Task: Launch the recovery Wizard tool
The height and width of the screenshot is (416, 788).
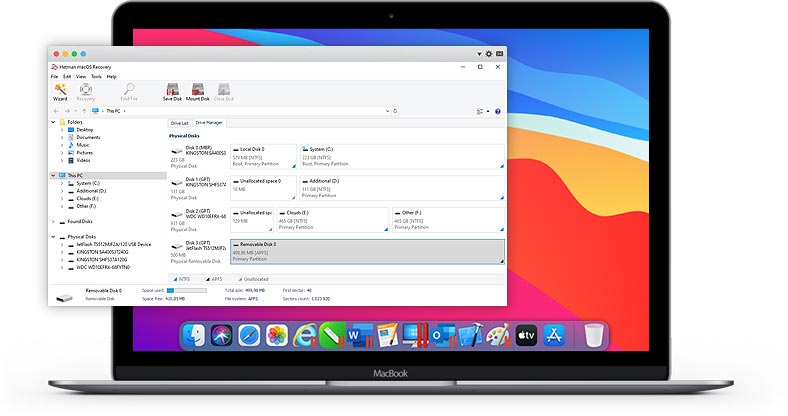Action: 60,92
